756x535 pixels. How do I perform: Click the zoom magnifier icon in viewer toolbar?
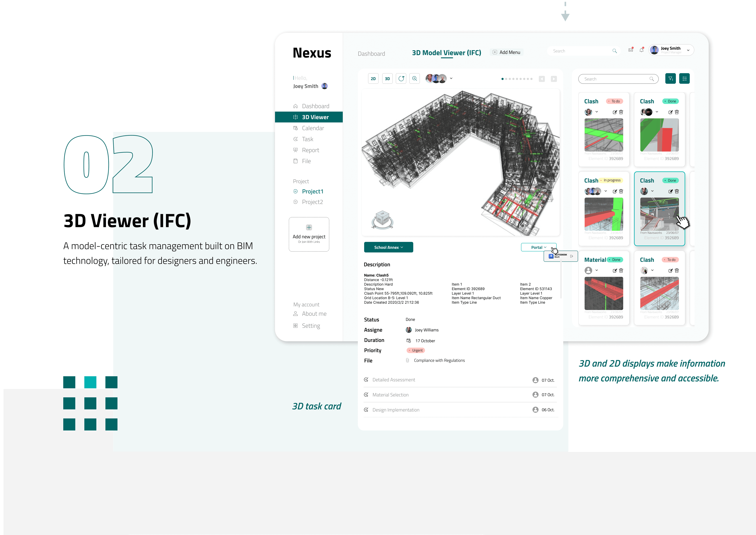tap(415, 78)
